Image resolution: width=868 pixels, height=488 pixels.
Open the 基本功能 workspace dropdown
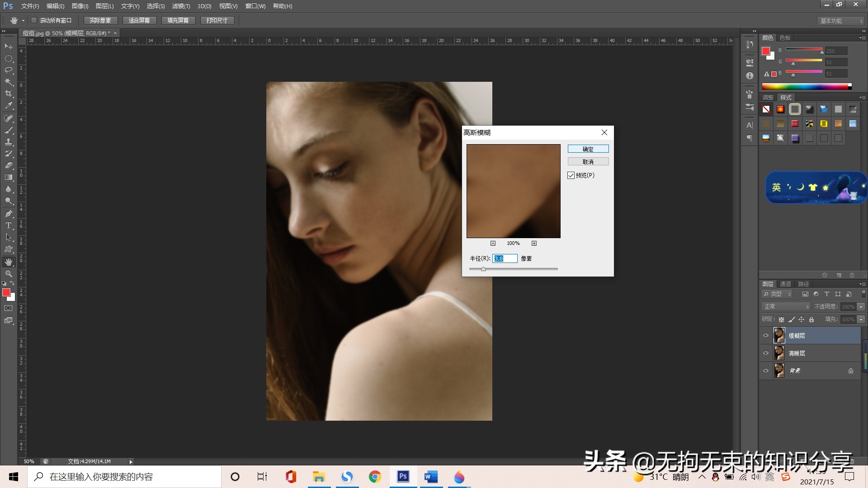point(841,21)
